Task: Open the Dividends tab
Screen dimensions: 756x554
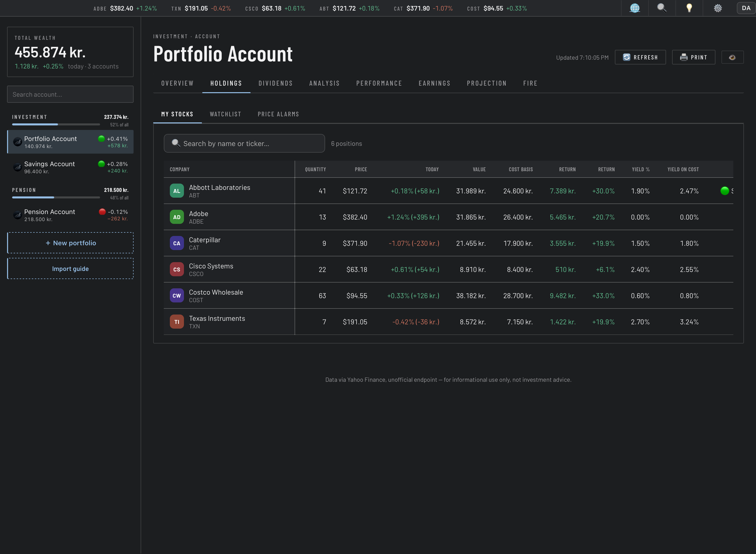Action: (x=275, y=83)
